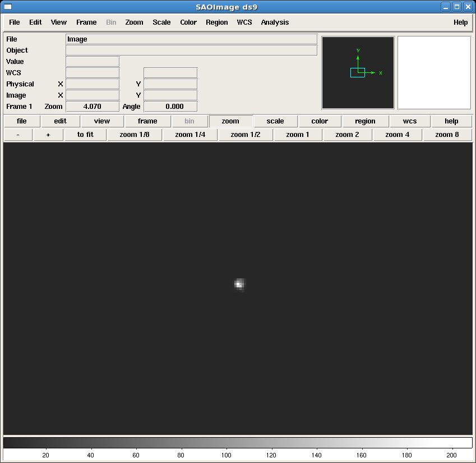The image size is (476, 463).
Task: Click the Image Y coordinate field
Action: [170, 95]
